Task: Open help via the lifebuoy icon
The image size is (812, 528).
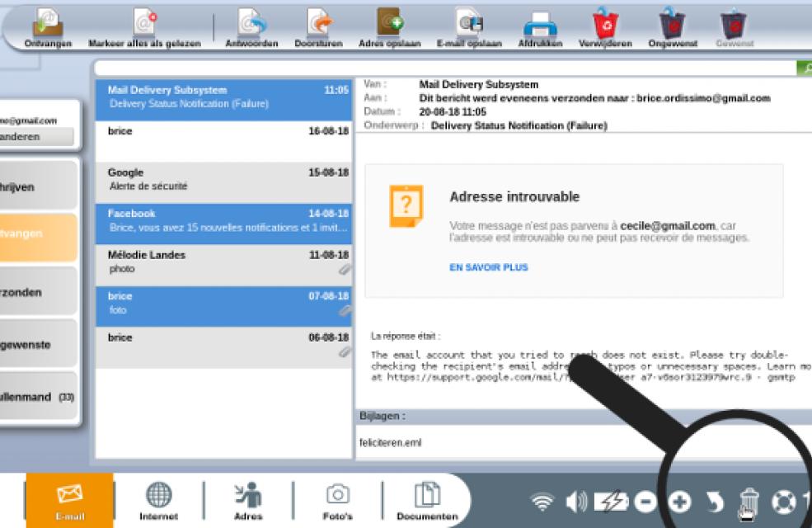Action: coord(783,502)
